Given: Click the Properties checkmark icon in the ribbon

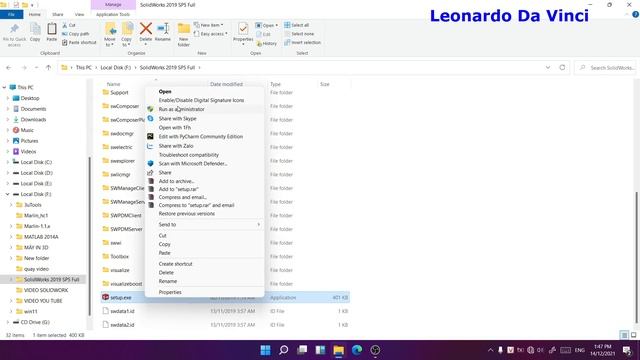Looking at the screenshot, I should click(x=243, y=29).
